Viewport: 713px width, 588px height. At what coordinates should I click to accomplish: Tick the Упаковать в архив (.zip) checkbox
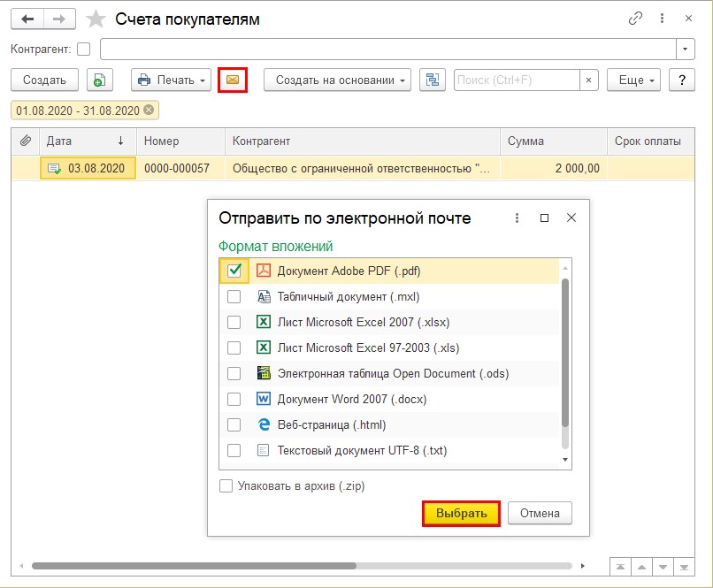point(226,485)
